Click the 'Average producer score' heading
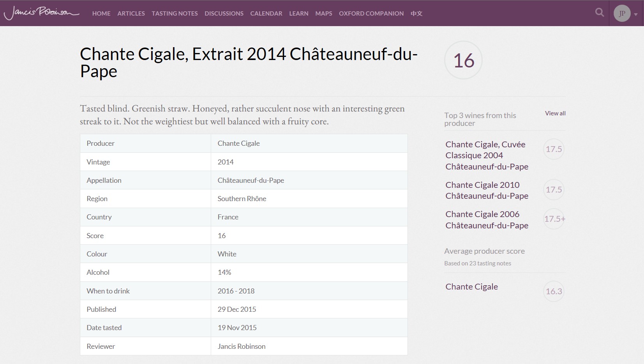The width and height of the screenshot is (644, 364). click(x=484, y=251)
